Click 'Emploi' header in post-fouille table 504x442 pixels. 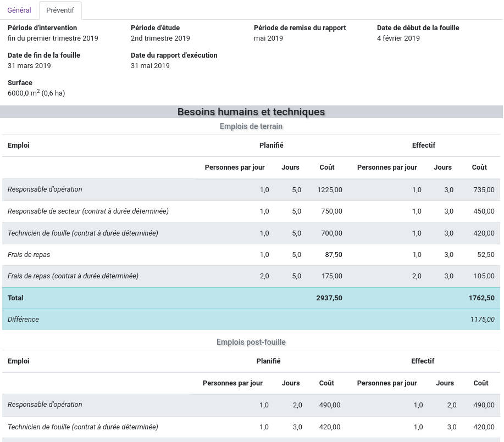19,361
